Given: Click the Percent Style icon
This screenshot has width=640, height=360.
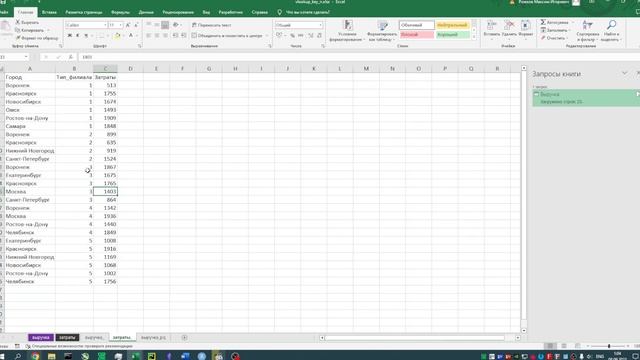Looking at the screenshot, I should point(292,36).
